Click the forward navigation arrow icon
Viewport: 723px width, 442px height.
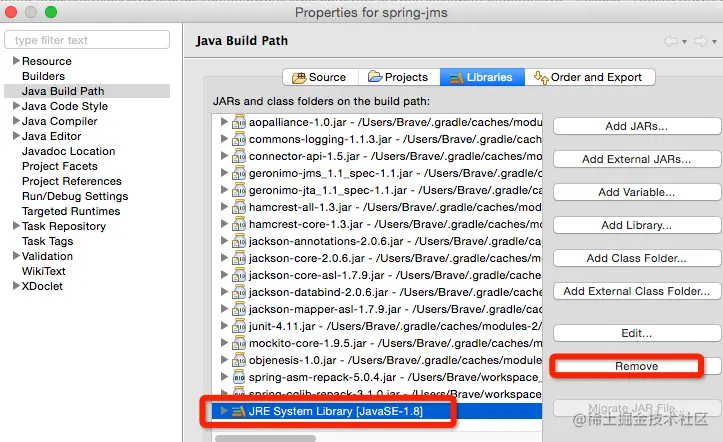[x=700, y=41]
